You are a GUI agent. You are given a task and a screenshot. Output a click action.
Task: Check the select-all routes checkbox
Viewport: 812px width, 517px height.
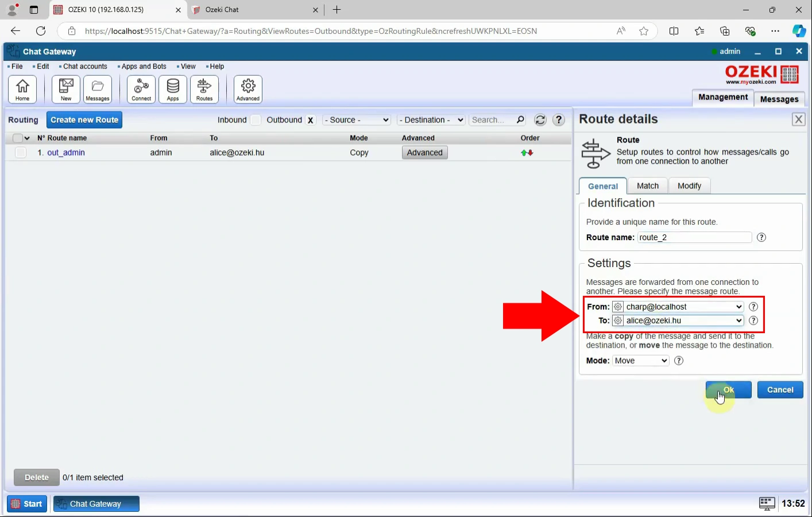tap(17, 138)
